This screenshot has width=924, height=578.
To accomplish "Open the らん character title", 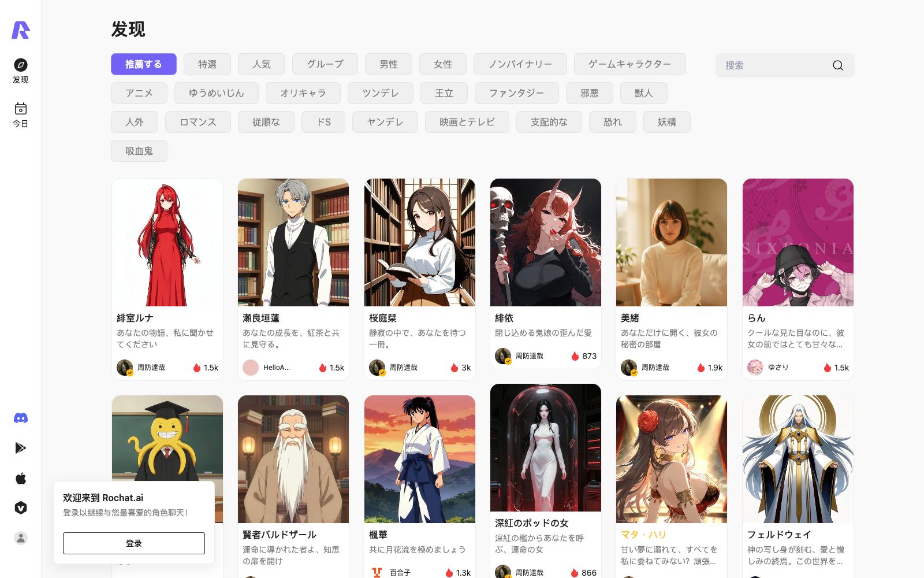I will (x=757, y=318).
